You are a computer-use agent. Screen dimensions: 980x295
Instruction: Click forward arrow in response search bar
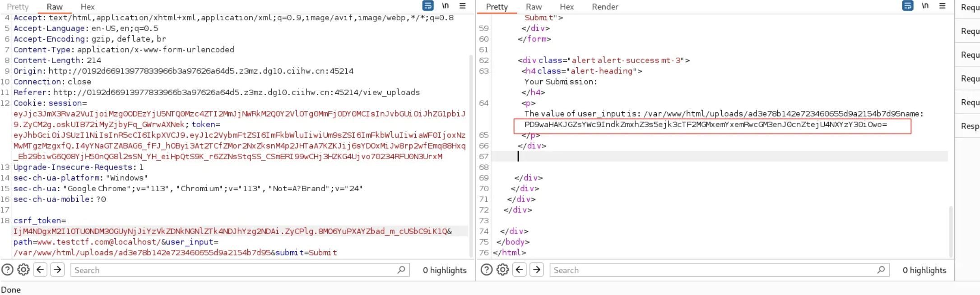pos(536,270)
